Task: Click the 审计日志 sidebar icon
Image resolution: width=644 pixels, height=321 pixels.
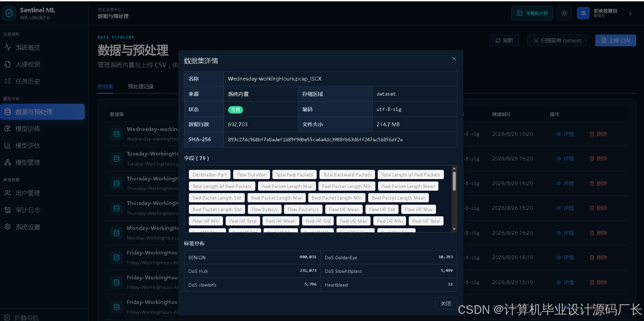Action: 8,210
